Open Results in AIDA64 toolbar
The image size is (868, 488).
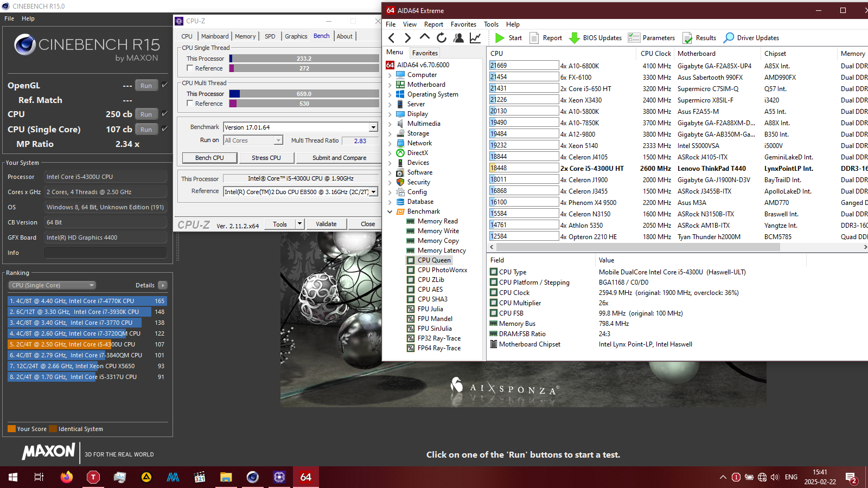(x=699, y=38)
